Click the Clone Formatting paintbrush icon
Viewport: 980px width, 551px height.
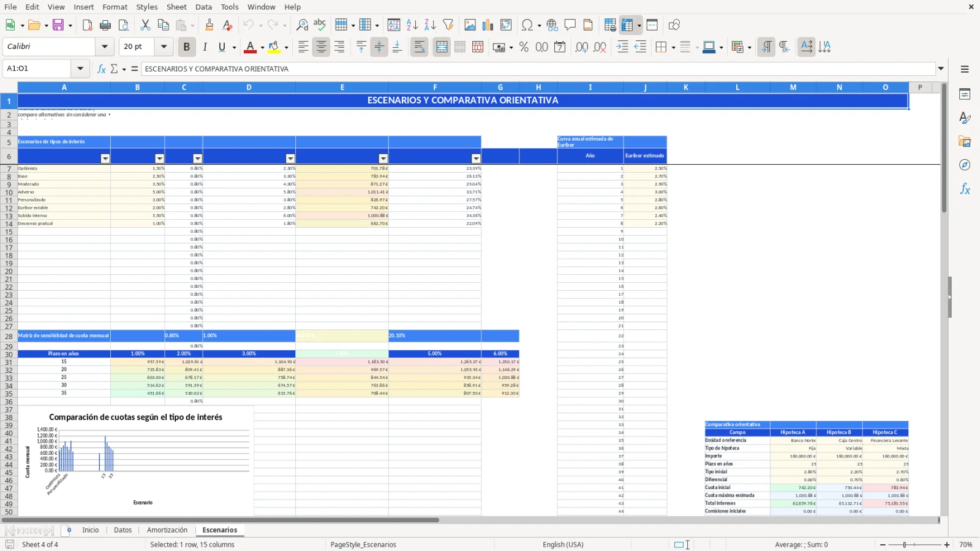[209, 25]
